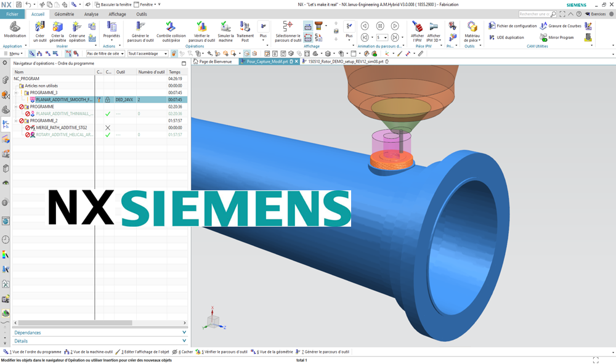Switch to the Géométrie ribbon tab
616x364 pixels.
click(64, 14)
